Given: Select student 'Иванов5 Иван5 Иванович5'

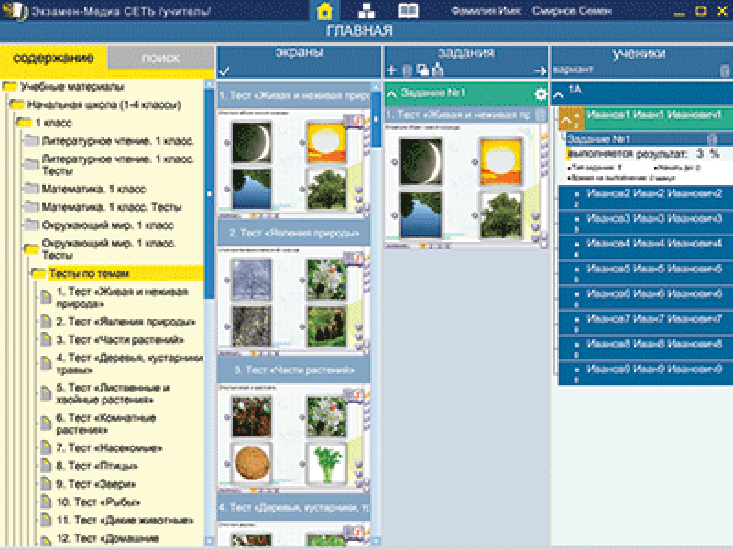Looking at the screenshot, I should [x=646, y=273].
